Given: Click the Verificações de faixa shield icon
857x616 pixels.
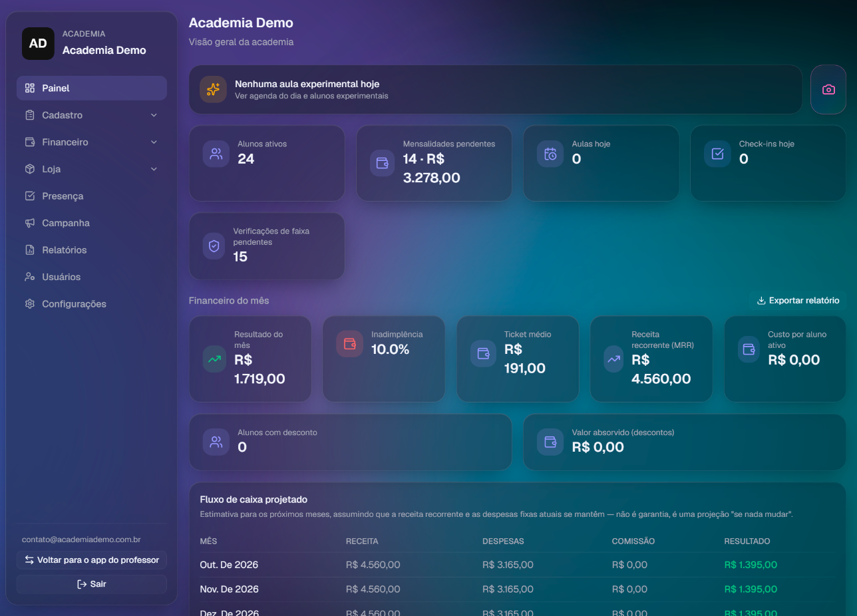Looking at the screenshot, I should pos(214,246).
